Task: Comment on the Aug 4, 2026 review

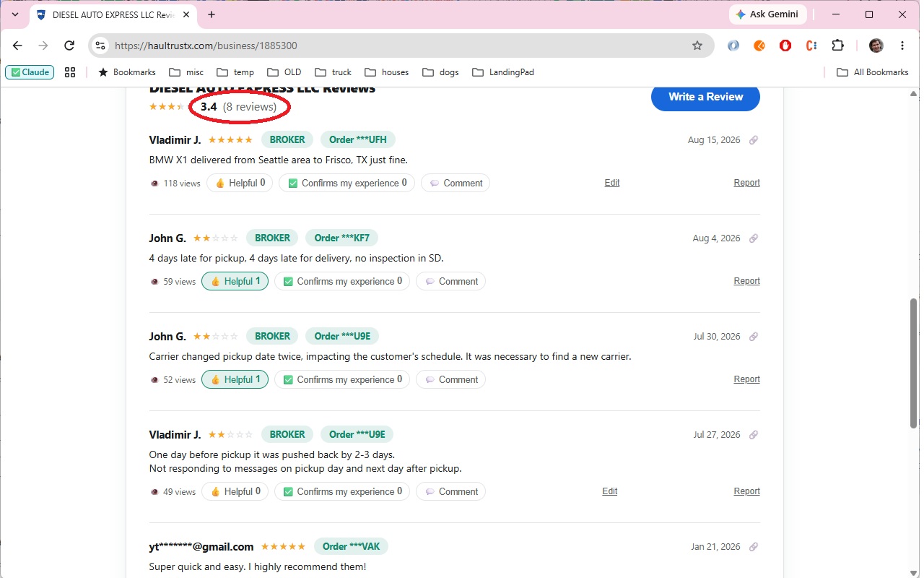Action: click(x=451, y=281)
